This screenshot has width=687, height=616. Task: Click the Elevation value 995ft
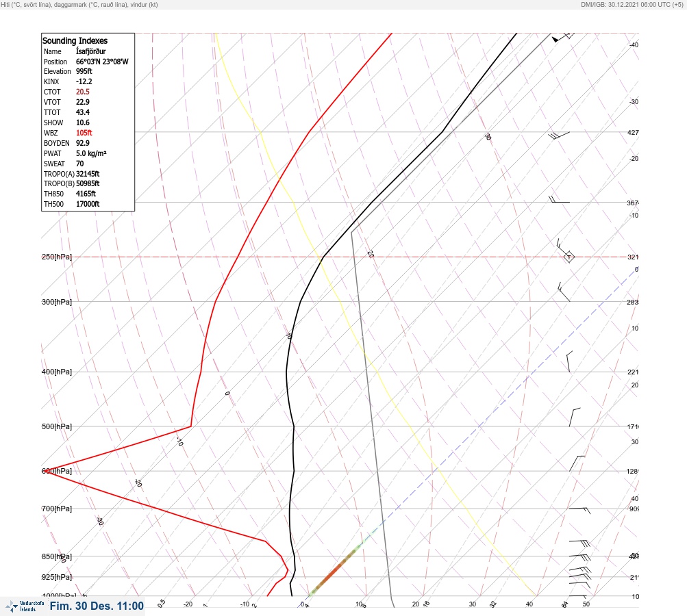[84, 71]
